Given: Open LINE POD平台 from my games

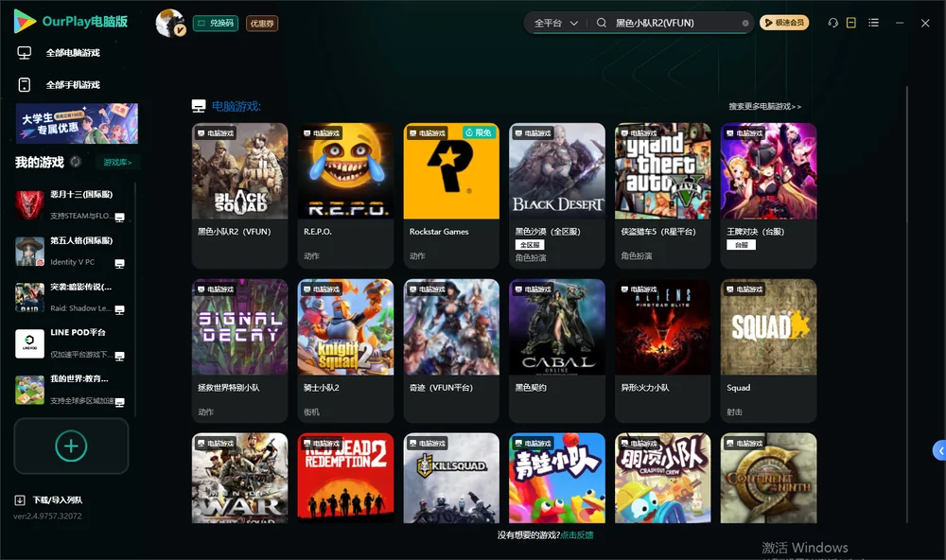Looking at the screenshot, I should point(70,343).
